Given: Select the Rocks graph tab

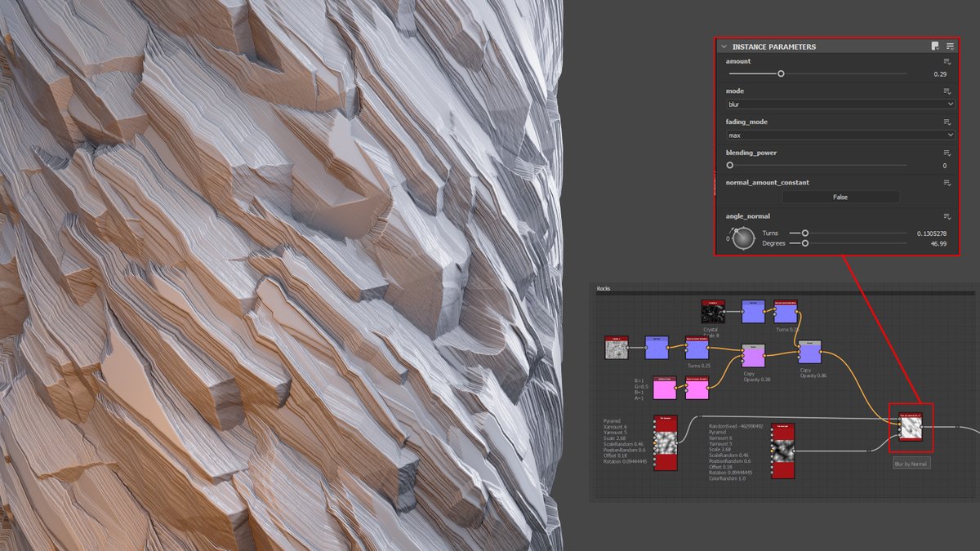Looking at the screenshot, I should (x=603, y=287).
